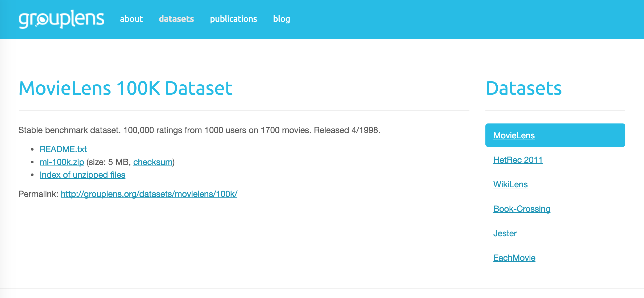Click the MovieLens 100K Dataset heading
This screenshot has height=298, width=644.
coord(126,88)
